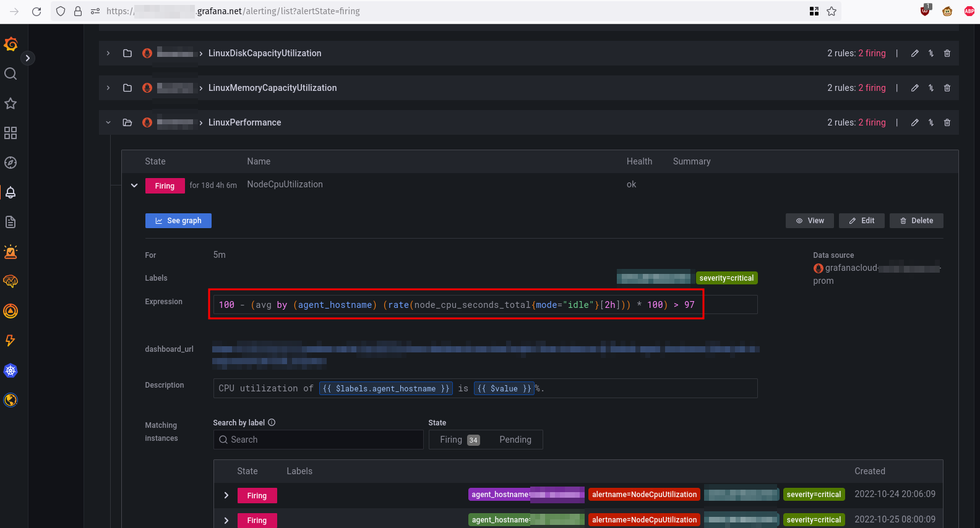
Task: Show site lock security info
Action: [x=78, y=11]
